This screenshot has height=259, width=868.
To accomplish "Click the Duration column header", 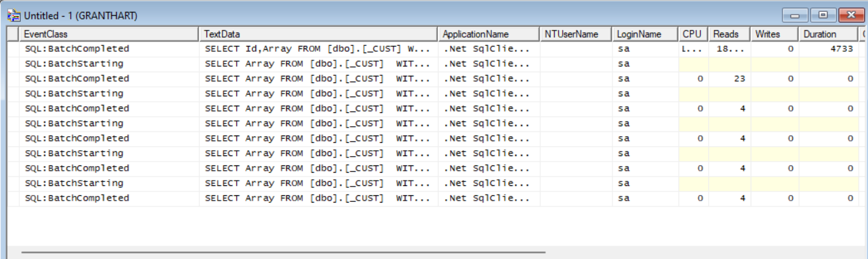I will tap(830, 34).
